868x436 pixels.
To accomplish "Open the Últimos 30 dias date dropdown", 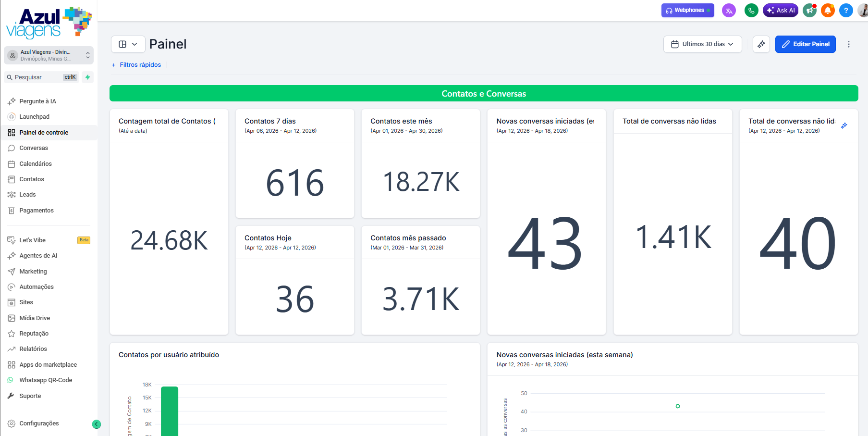I will click(x=702, y=44).
